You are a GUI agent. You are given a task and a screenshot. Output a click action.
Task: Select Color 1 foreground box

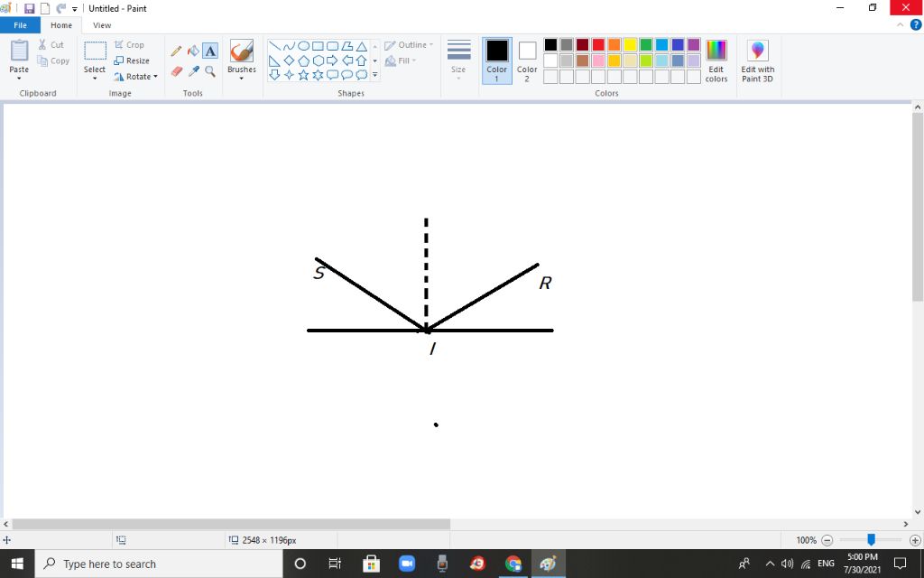pos(497,61)
